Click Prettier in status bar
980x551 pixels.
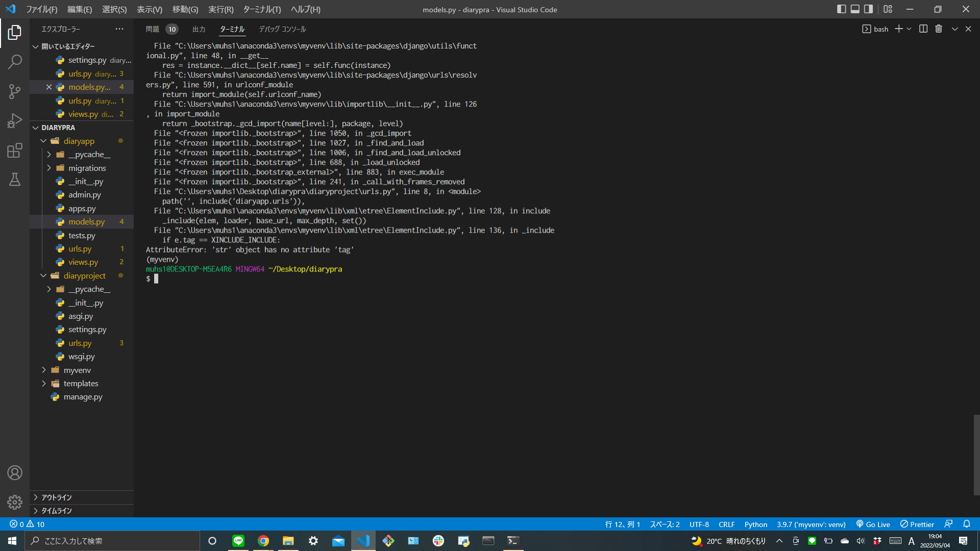click(x=917, y=524)
